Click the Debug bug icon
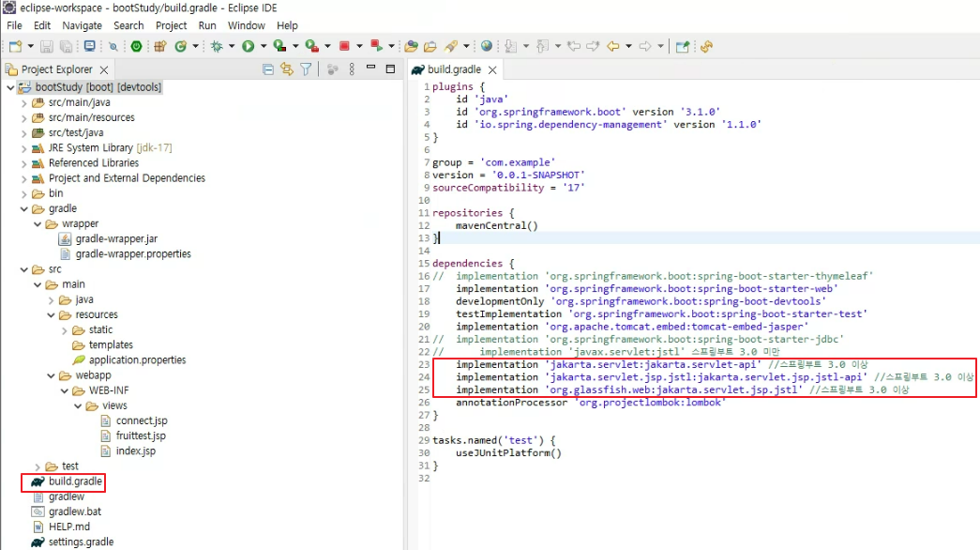980x550 pixels. coord(217,46)
